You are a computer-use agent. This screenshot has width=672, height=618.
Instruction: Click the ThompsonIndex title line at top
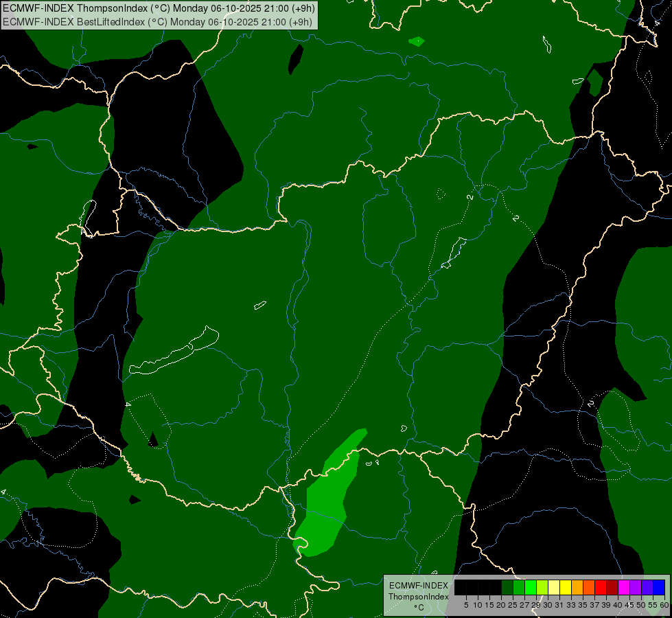[x=159, y=8]
